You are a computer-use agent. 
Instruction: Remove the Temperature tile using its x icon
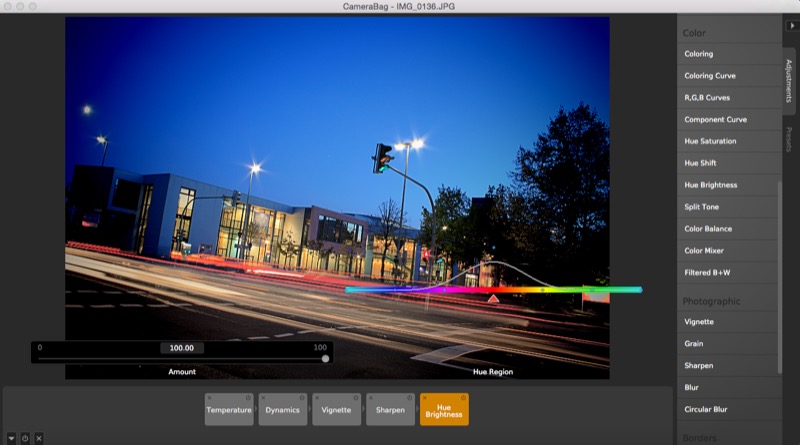pos(210,398)
